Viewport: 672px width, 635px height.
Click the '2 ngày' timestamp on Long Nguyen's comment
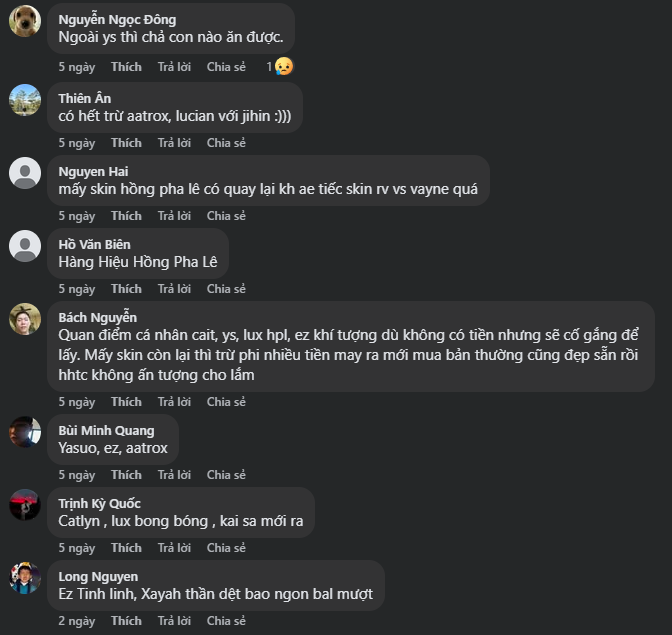(76, 621)
